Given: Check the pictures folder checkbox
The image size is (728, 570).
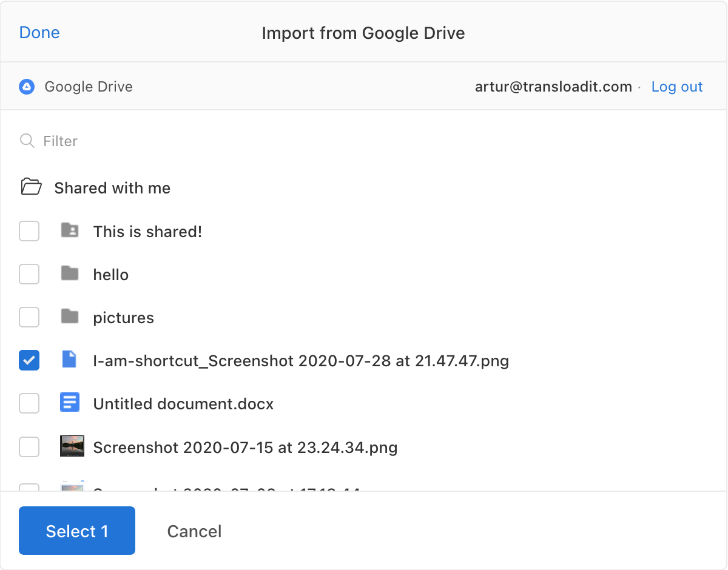Looking at the screenshot, I should pos(29,317).
